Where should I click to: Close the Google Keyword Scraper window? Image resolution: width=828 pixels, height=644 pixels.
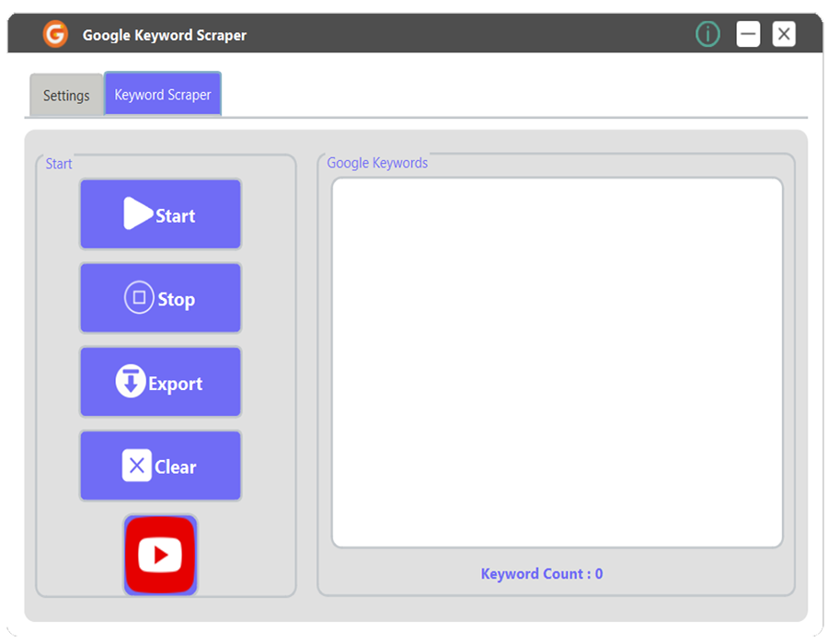point(784,34)
